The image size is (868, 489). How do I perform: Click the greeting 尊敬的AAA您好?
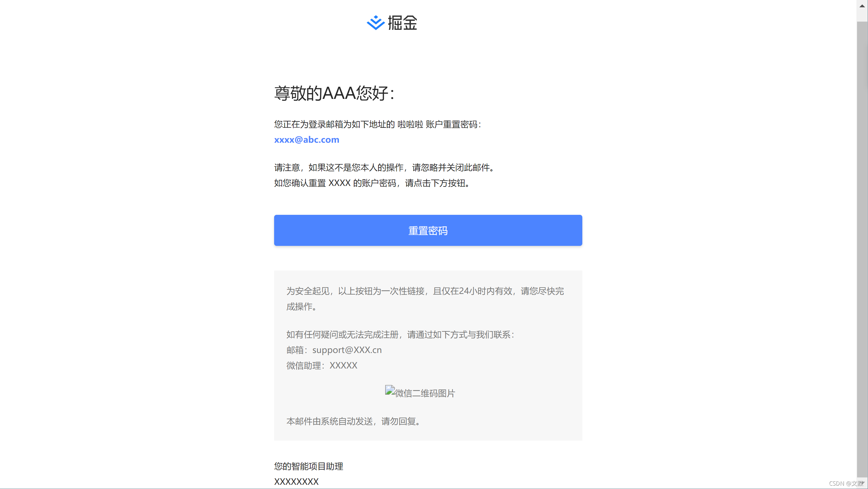334,93
